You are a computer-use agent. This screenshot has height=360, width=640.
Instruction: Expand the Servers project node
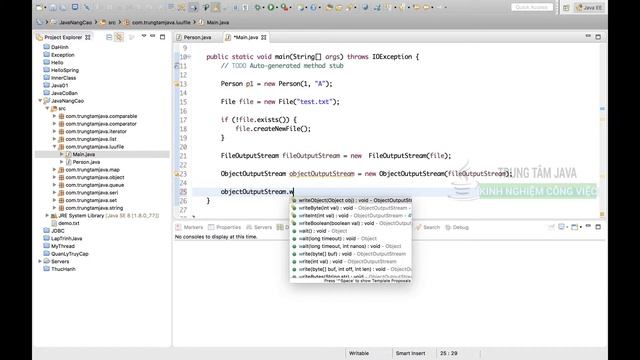pos(40,262)
